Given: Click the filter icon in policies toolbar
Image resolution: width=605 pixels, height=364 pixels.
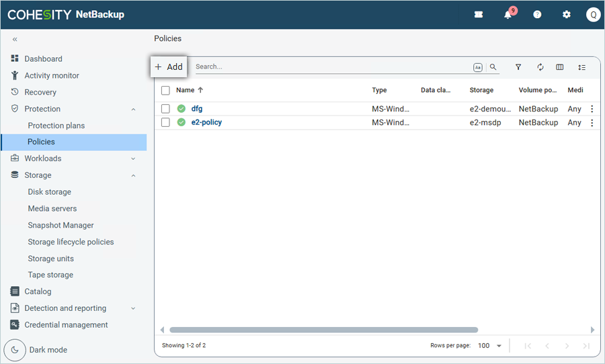Looking at the screenshot, I should pos(518,67).
